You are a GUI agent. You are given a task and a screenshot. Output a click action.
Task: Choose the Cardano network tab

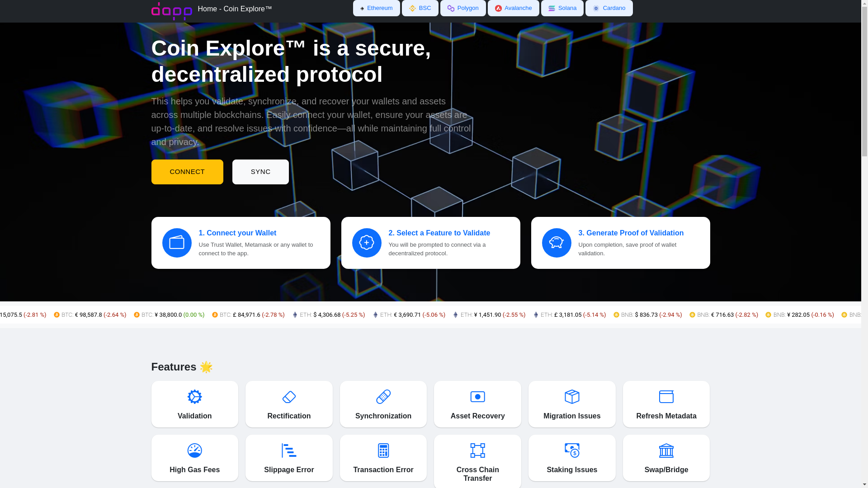click(x=609, y=8)
